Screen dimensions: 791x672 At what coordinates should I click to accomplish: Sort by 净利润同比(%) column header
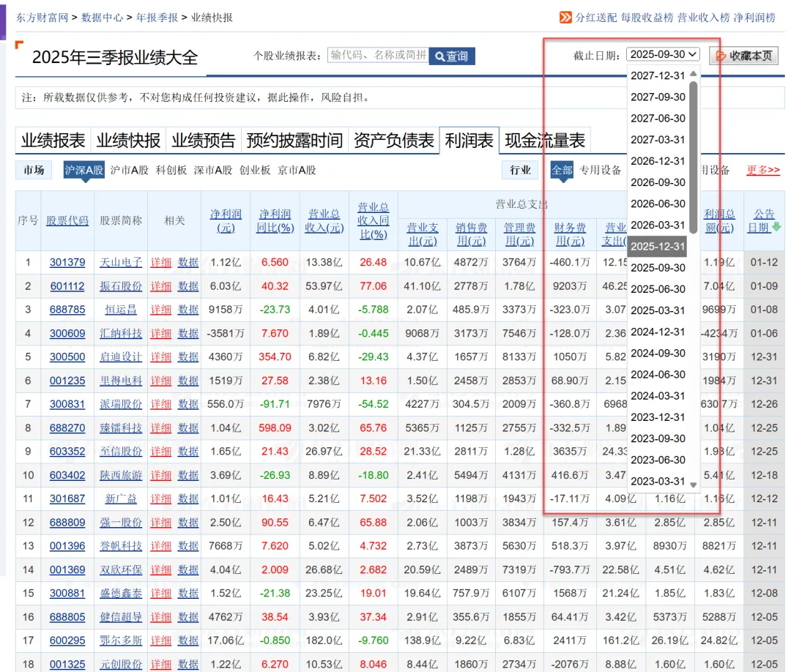[275, 221]
